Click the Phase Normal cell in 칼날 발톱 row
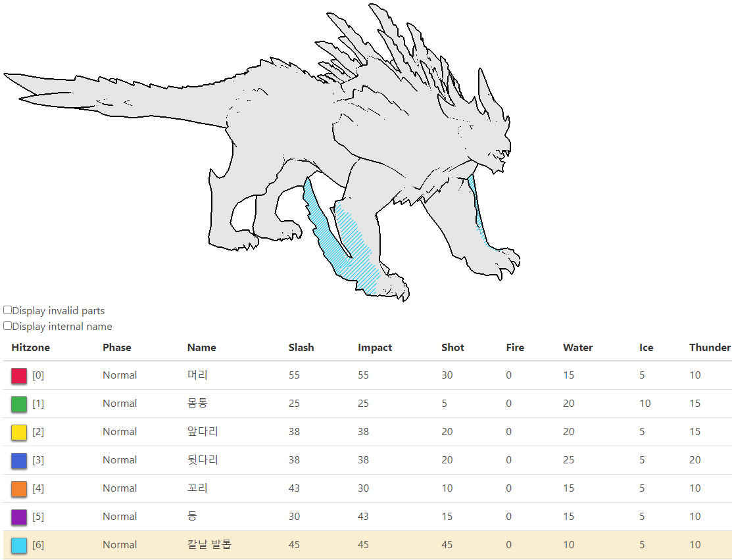Screen dimensions: 732x560 120,545
